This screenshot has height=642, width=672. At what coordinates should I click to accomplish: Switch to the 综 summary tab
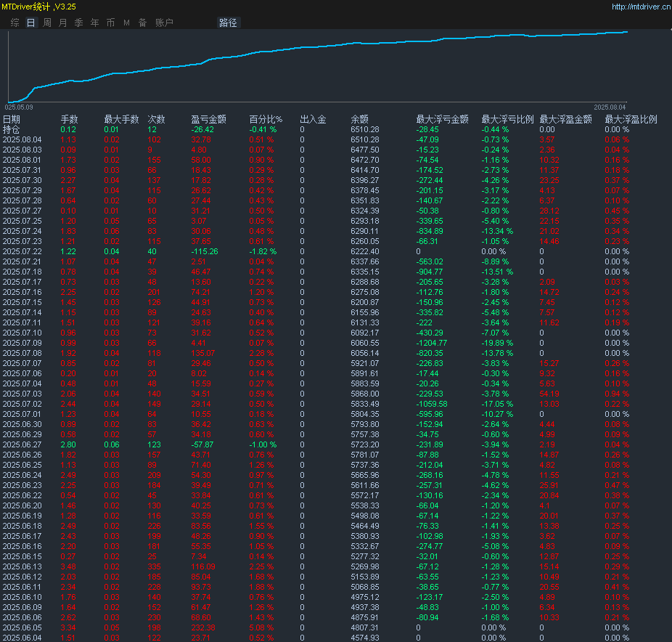(15, 23)
